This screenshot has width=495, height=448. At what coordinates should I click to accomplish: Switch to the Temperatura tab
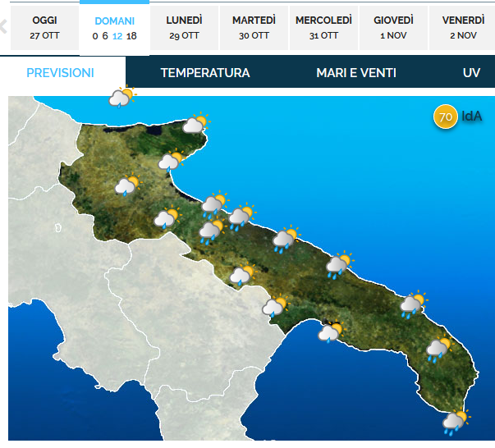click(x=205, y=73)
